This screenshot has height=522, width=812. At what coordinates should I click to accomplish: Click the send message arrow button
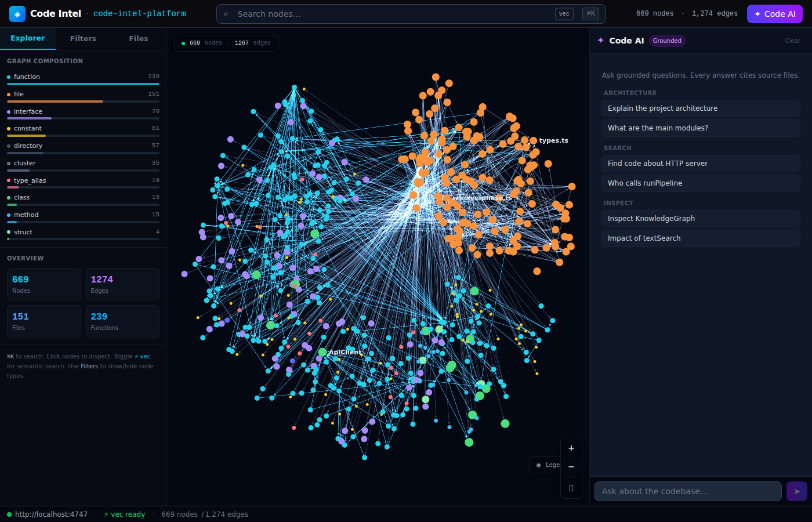[797, 491]
